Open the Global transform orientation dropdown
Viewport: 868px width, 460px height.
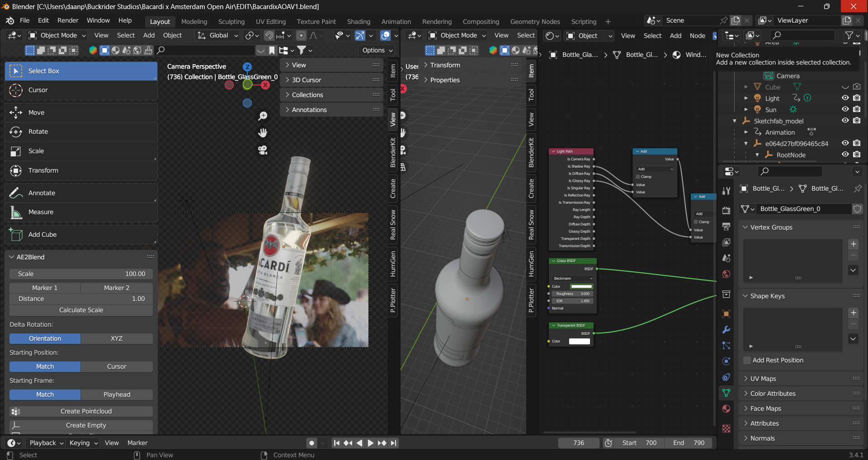(217, 35)
